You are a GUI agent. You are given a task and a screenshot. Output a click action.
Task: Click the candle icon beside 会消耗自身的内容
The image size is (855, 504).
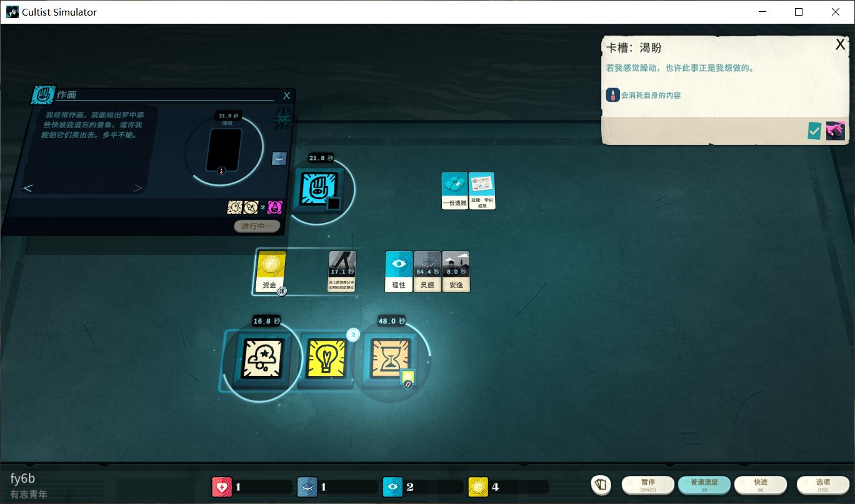tap(612, 95)
